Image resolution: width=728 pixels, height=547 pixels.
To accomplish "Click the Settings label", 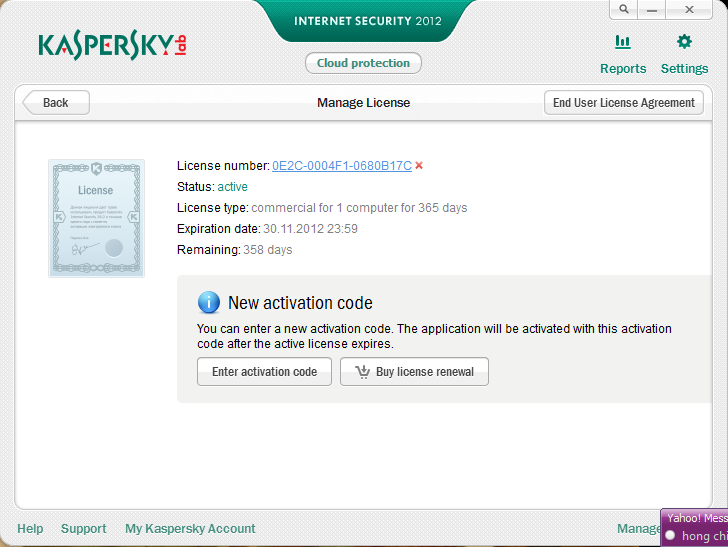I will (x=684, y=69).
